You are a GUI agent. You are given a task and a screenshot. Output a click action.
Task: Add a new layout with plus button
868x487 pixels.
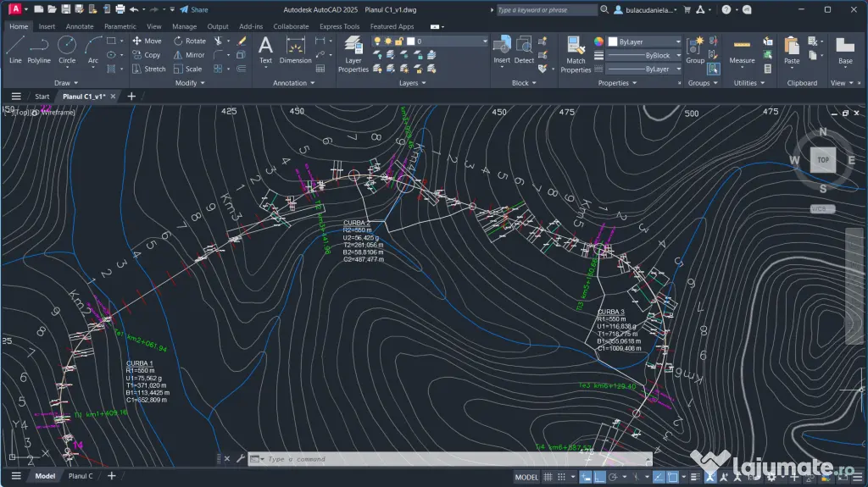(x=111, y=476)
